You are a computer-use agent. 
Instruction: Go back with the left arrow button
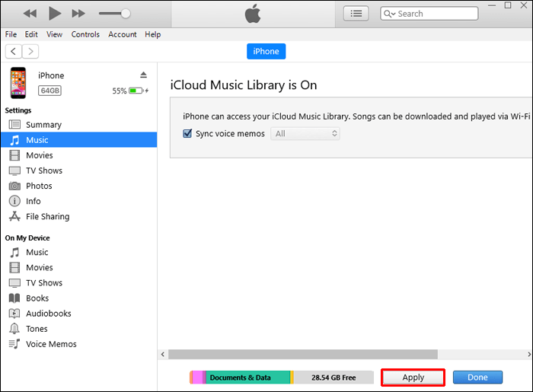tap(14, 51)
